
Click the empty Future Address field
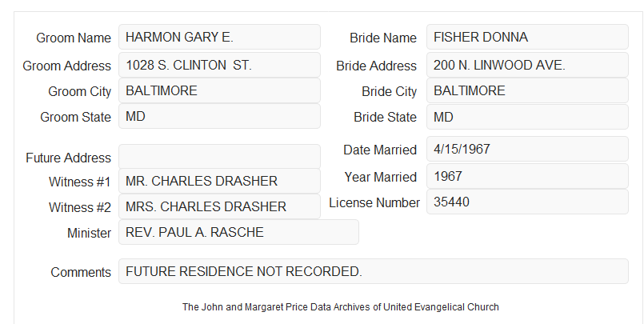click(x=219, y=157)
